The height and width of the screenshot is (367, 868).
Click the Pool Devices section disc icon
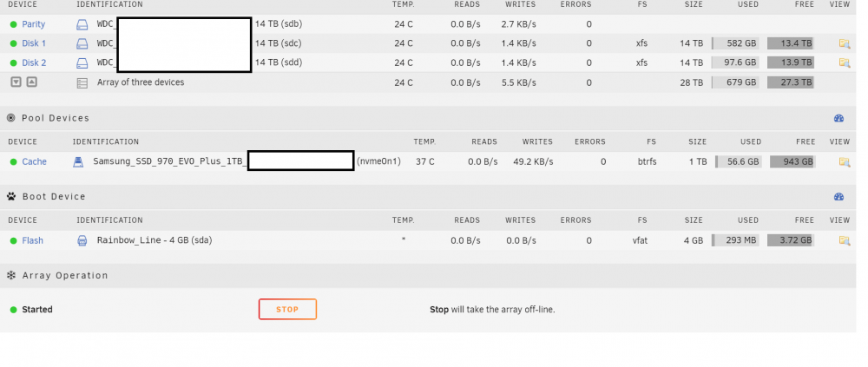pos(11,118)
